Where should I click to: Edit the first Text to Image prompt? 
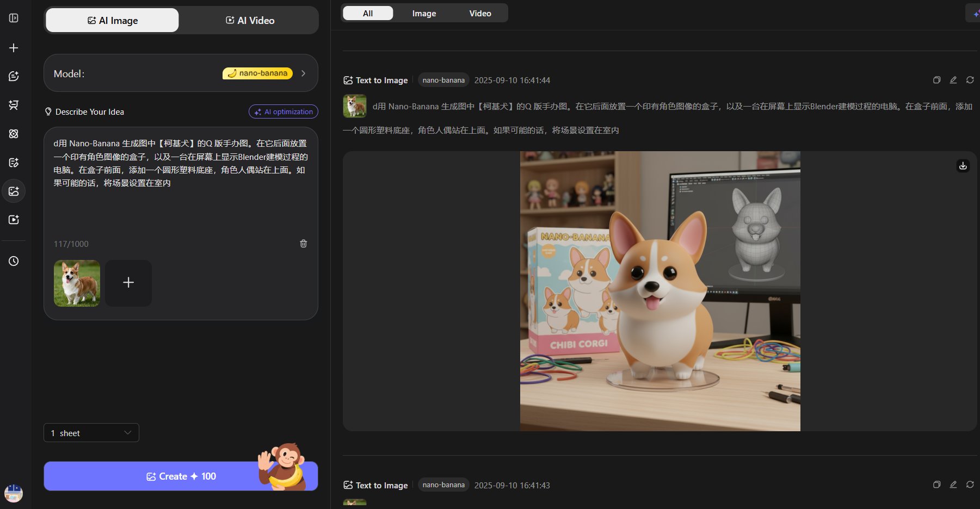953,80
